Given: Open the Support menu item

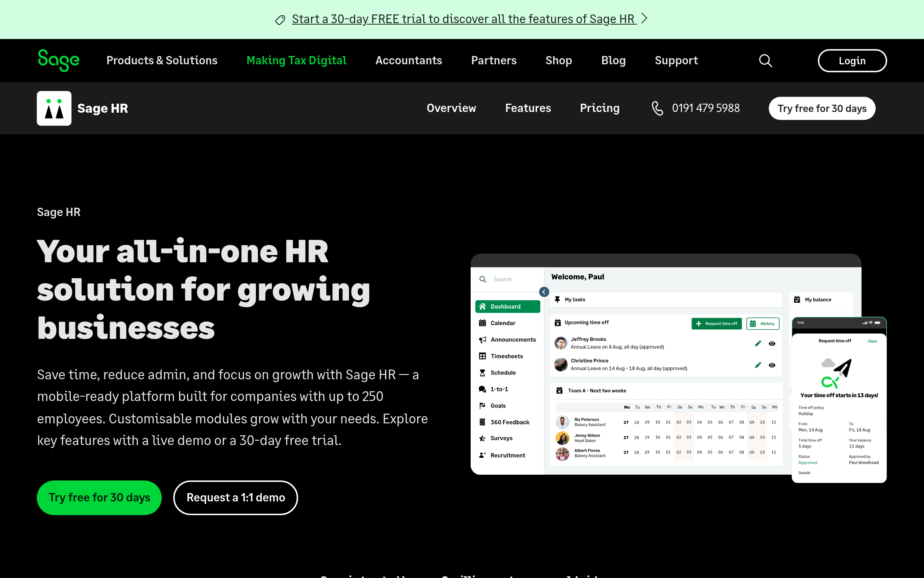Looking at the screenshot, I should pos(676,60).
